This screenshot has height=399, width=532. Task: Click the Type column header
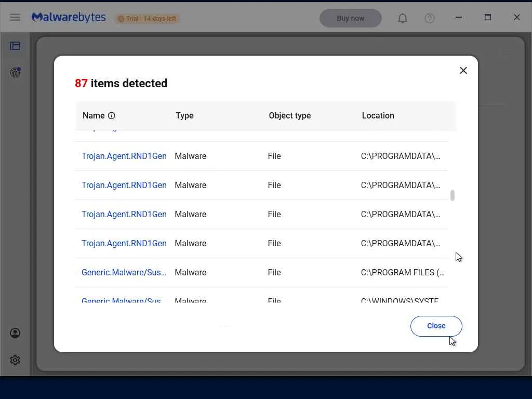(x=184, y=116)
